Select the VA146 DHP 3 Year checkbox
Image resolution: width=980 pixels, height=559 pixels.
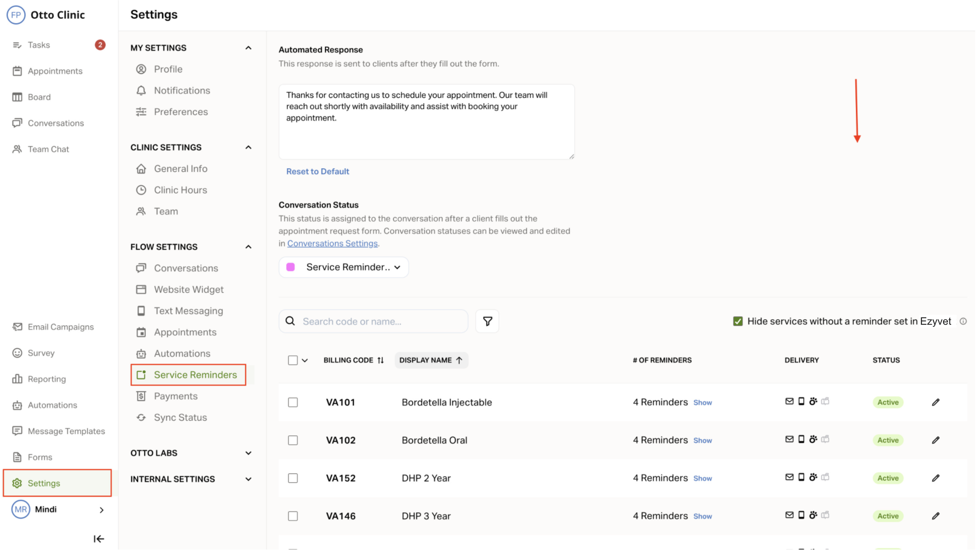tap(293, 516)
